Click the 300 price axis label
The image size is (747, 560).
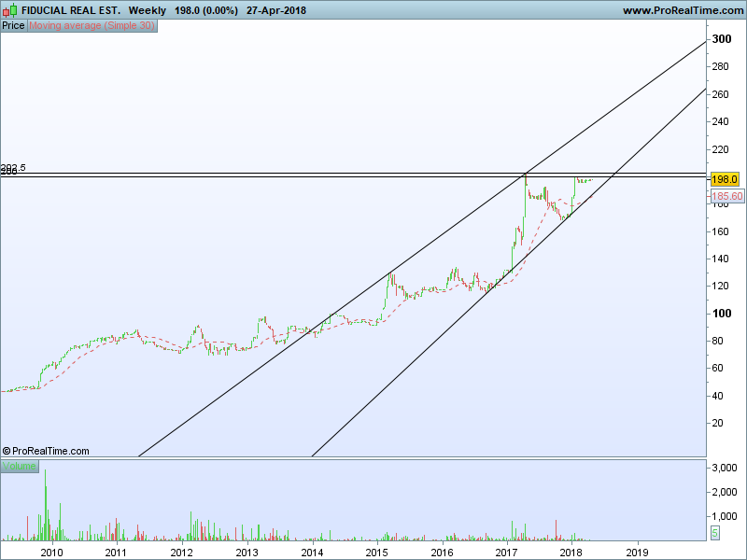(721, 39)
